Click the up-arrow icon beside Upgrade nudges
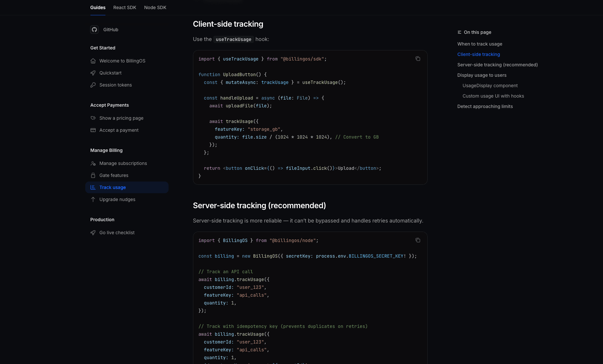 [93, 199]
